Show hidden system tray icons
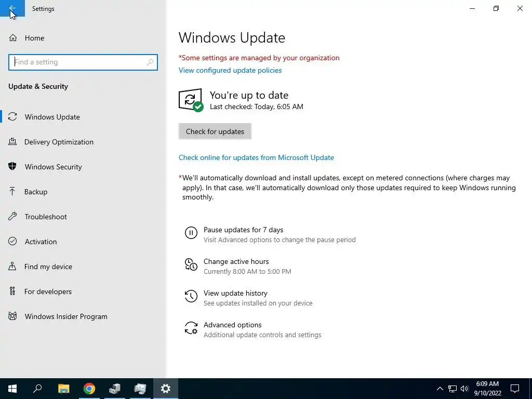Screen dimensions: 532x399 point(440,389)
